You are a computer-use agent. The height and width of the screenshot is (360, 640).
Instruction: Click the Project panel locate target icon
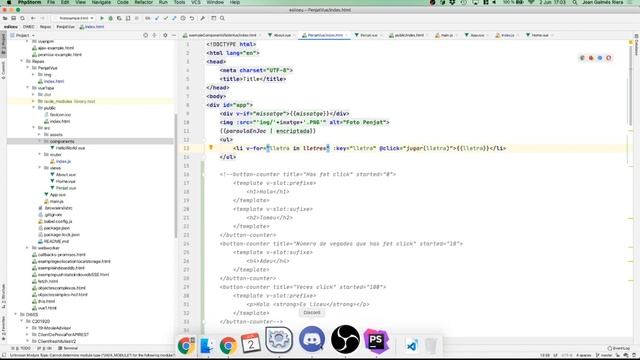[145, 36]
